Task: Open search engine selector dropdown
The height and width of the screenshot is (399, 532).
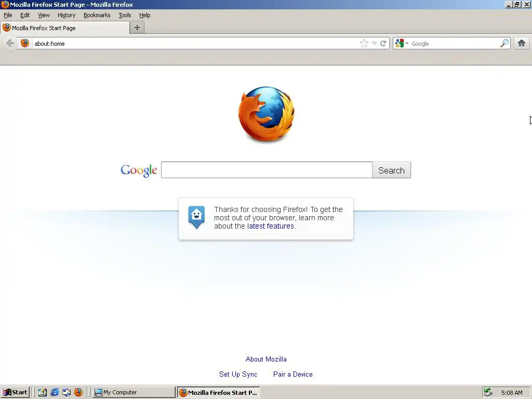Action: [x=402, y=44]
